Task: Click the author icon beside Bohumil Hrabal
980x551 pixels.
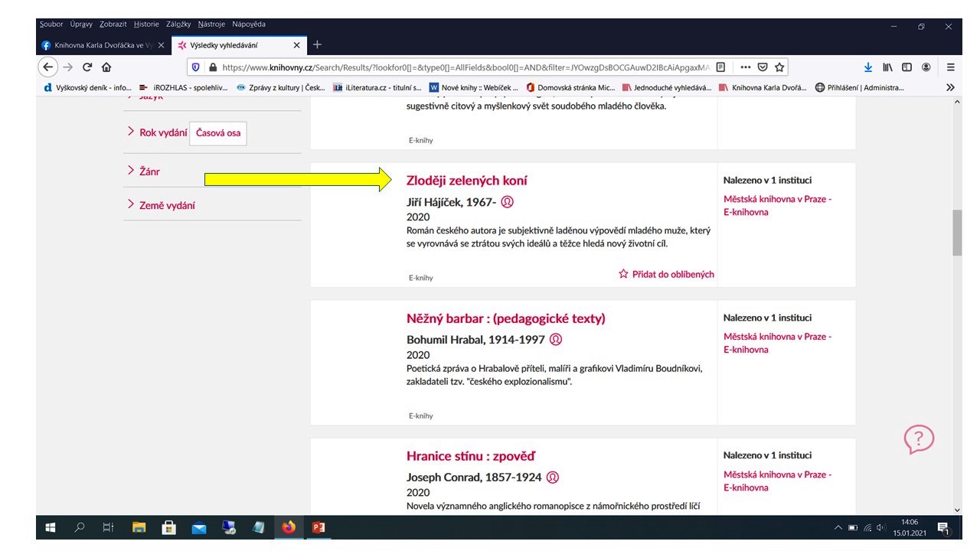Action: [x=557, y=339]
